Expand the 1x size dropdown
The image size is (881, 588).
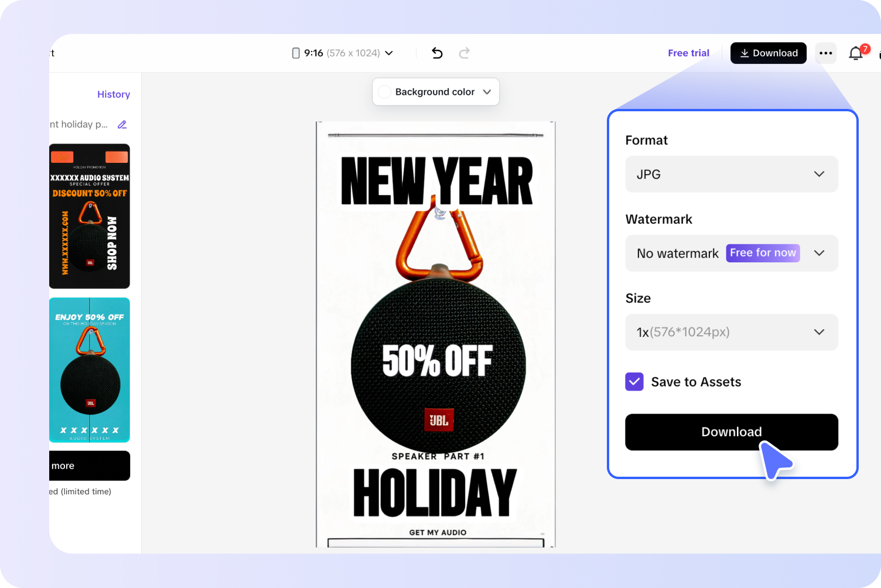[732, 332]
